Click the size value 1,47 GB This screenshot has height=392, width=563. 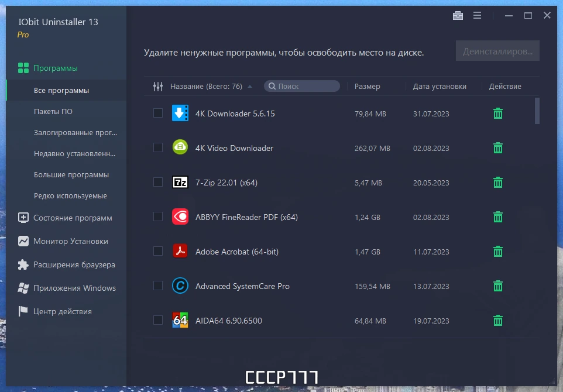(x=368, y=252)
